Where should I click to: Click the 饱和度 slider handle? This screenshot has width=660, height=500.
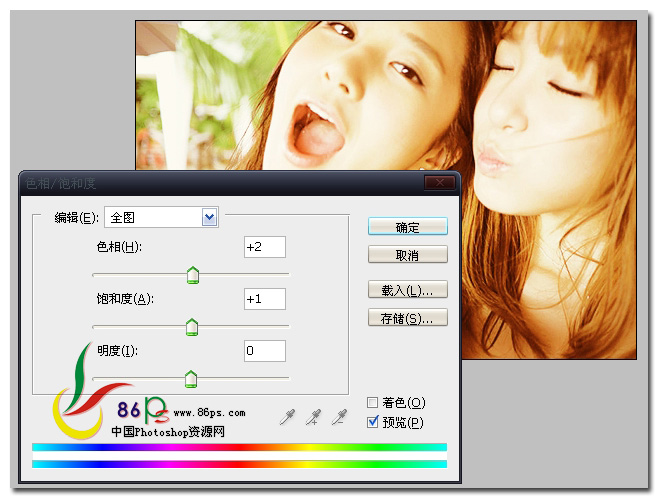[x=192, y=327]
